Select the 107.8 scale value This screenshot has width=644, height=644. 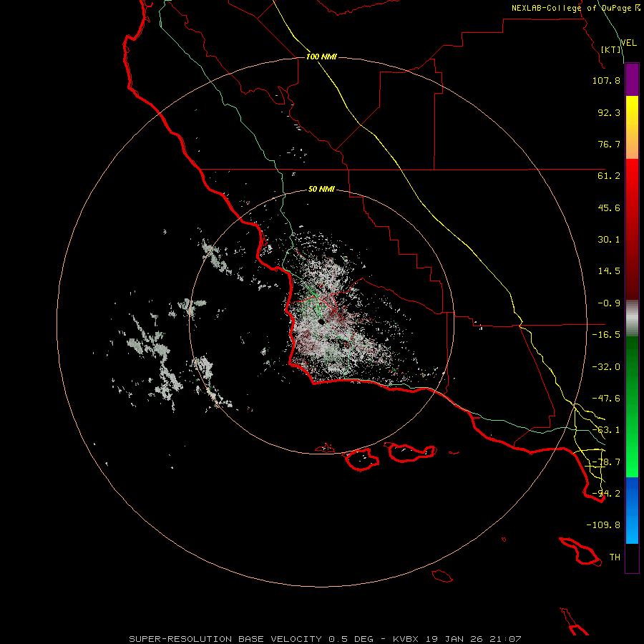(x=606, y=80)
